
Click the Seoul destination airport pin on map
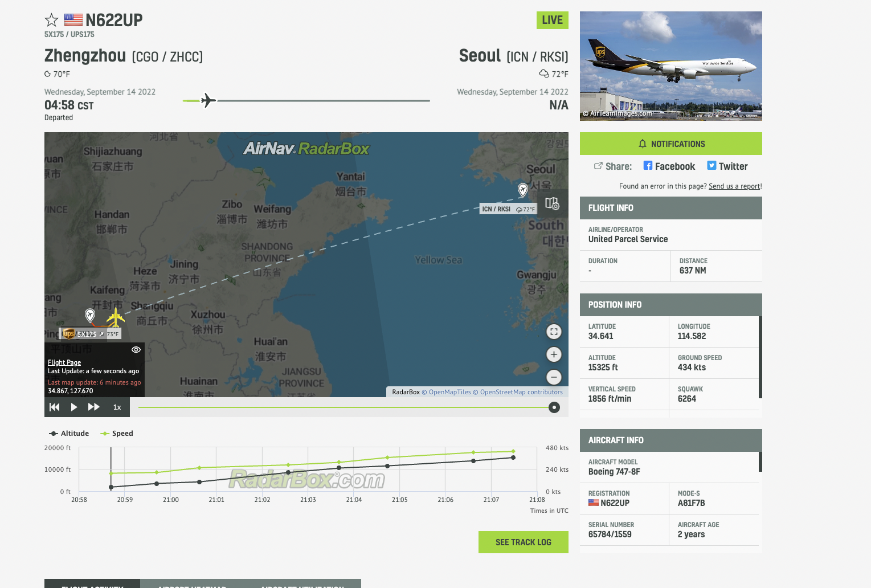click(522, 190)
